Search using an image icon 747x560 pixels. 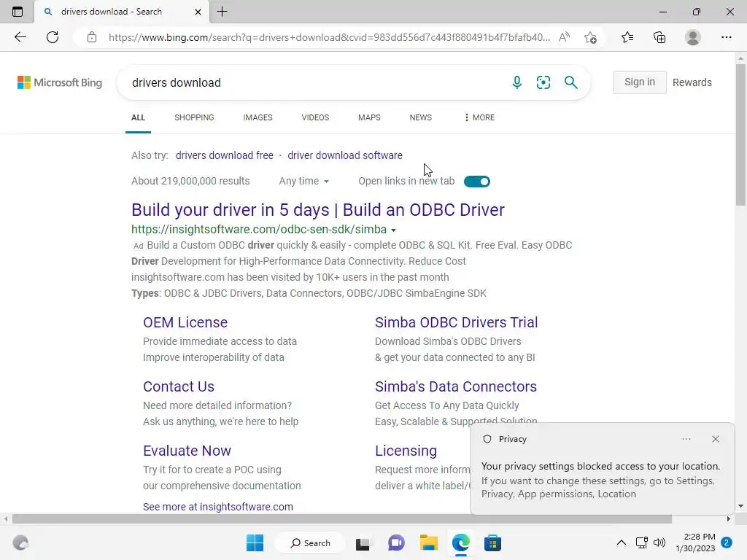point(543,82)
